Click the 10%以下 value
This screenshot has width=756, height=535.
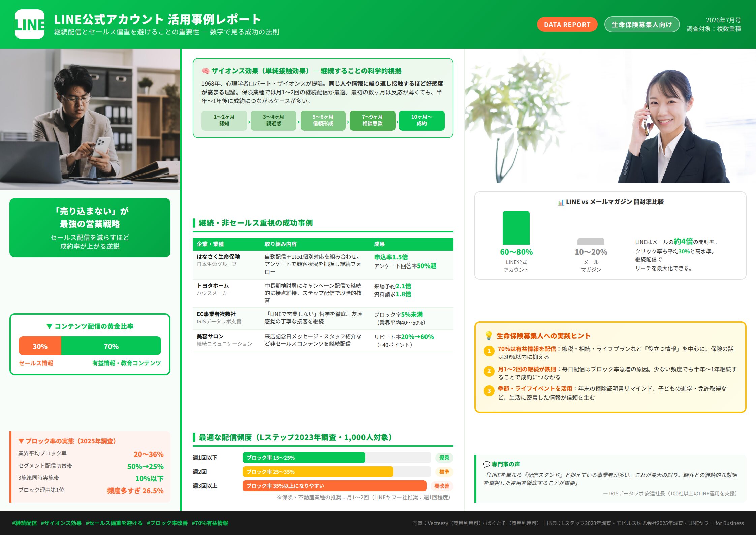150,478
